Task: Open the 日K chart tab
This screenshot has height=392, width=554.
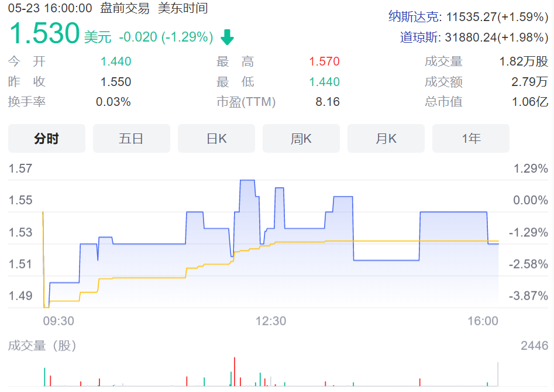Action: click(x=216, y=139)
